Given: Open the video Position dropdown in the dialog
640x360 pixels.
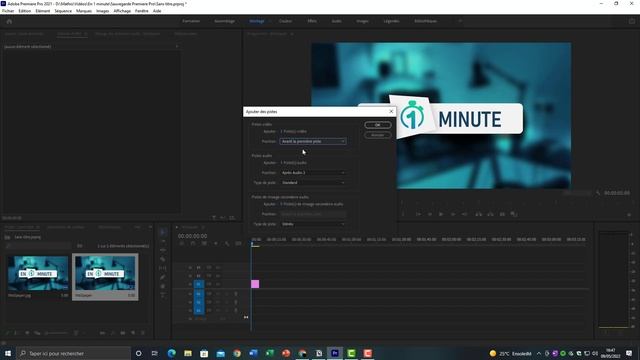Looking at the screenshot, I should click(x=313, y=141).
